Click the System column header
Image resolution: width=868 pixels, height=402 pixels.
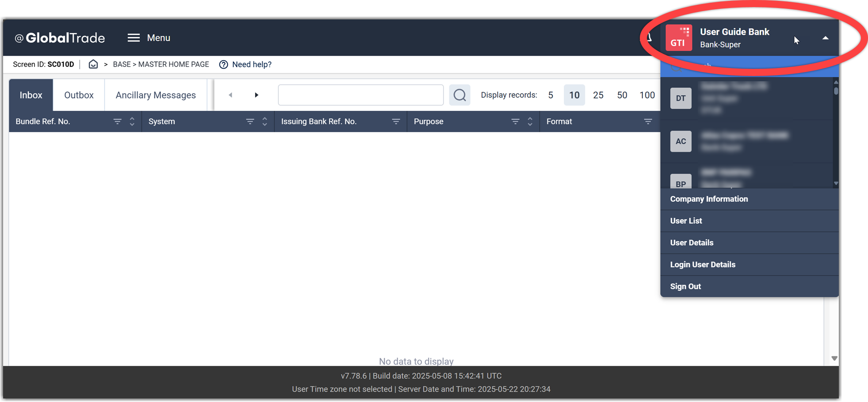pyautogui.click(x=162, y=121)
